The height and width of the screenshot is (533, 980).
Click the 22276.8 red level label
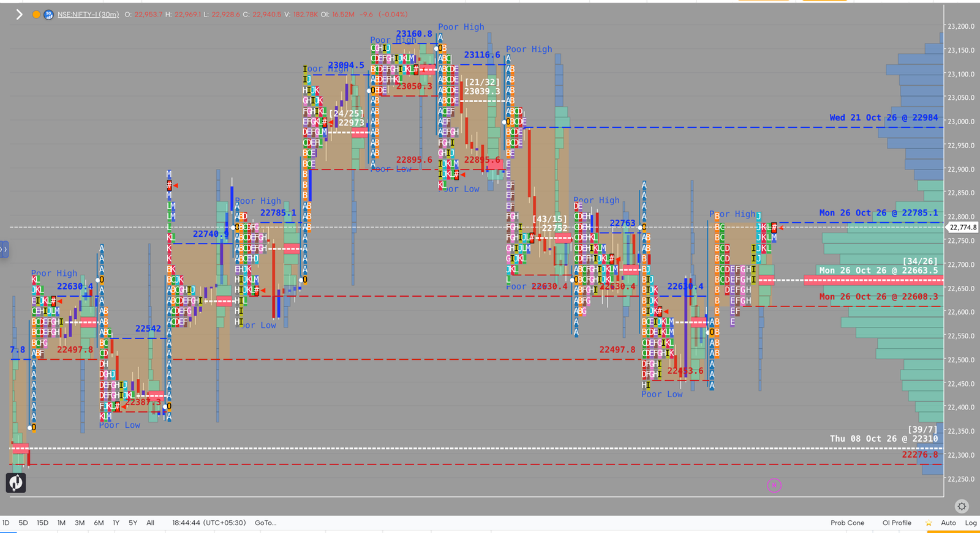pos(920,455)
